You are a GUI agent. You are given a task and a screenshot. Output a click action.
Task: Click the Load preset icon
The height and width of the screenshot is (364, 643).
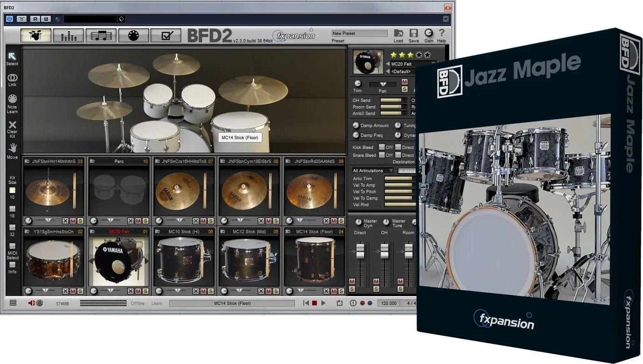pyautogui.click(x=398, y=33)
